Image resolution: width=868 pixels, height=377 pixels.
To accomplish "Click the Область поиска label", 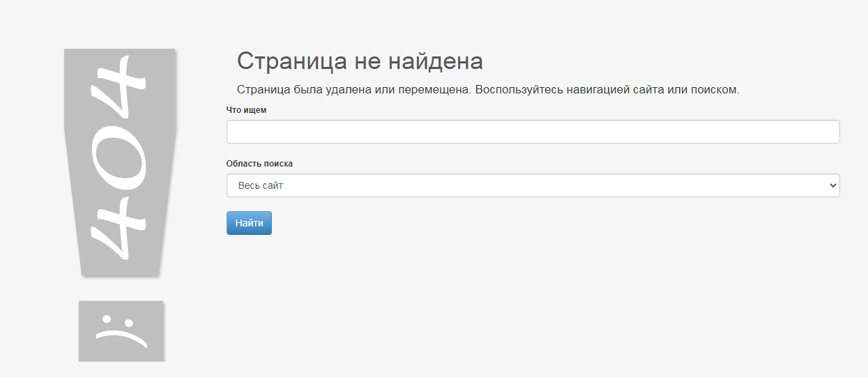I will coord(259,164).
